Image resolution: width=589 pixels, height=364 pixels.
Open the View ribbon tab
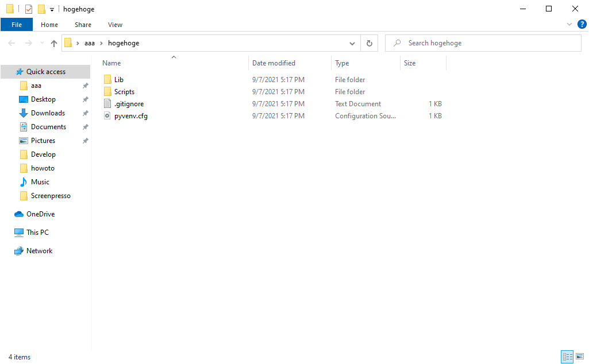(x=115, y=25)
